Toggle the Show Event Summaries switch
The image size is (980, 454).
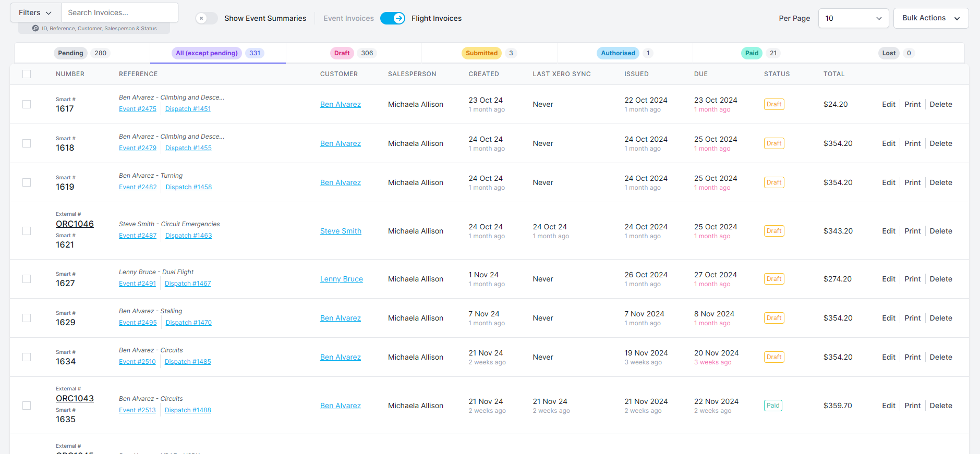(x=207, y=18)
